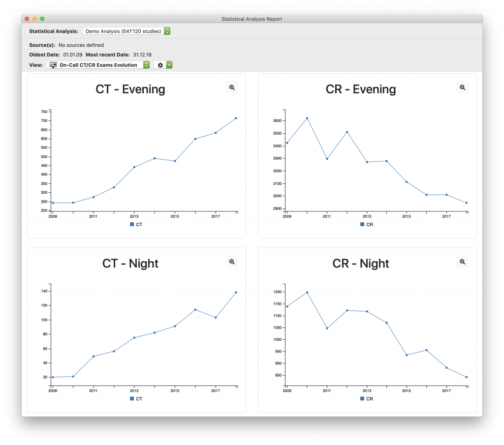Open the green arrow dropdown next to gear
The width and height of the screenshot is (504, 445).
coord(169,65)
